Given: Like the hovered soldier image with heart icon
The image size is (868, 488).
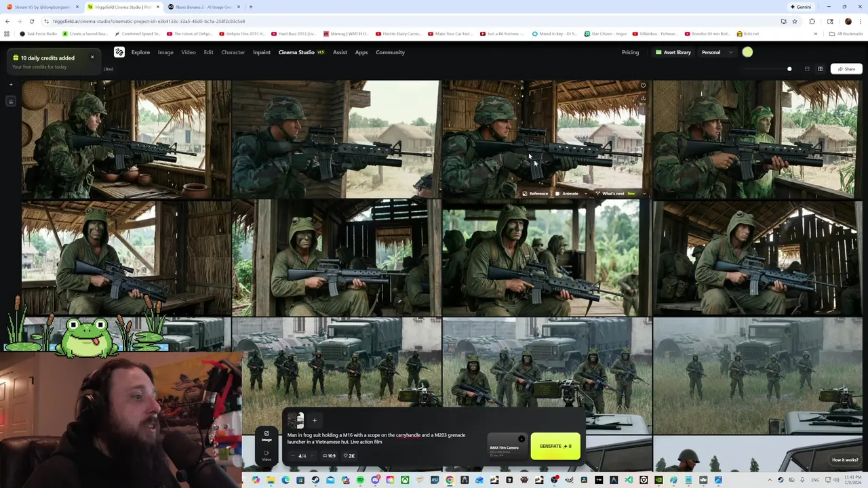Looking at the screenshot, I should click(643, 86).
